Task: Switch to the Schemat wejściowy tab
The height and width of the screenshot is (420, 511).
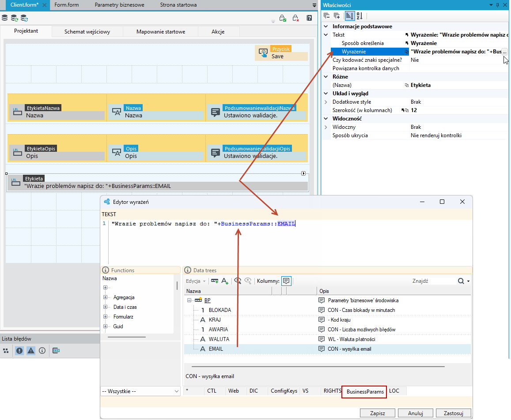Action: [87, 32]
